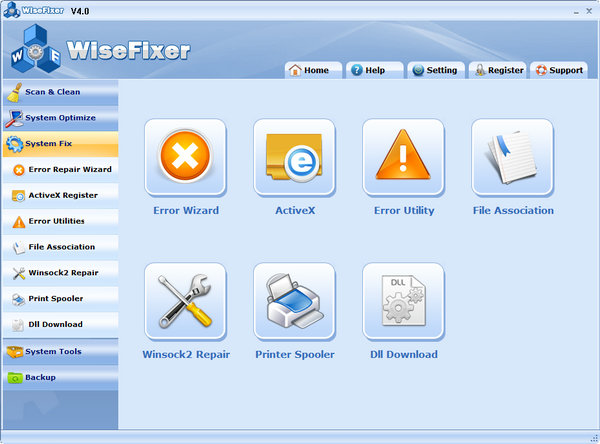Open the Dll Download gear icon

pyautogui.click(x=403, y=302)
